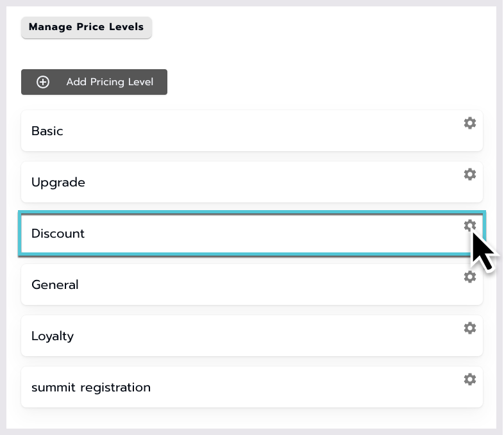504x435 pixels.
Task: Click the Loyalty label text
Action: point(53,336)
